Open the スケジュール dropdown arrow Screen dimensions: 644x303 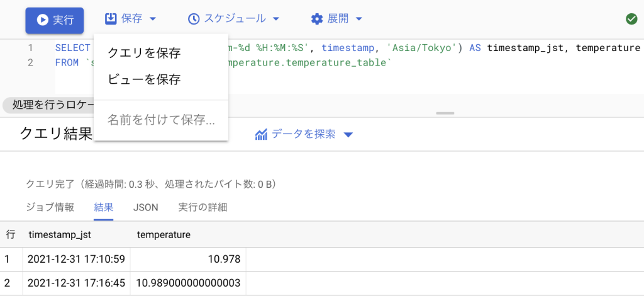point(276,19)
